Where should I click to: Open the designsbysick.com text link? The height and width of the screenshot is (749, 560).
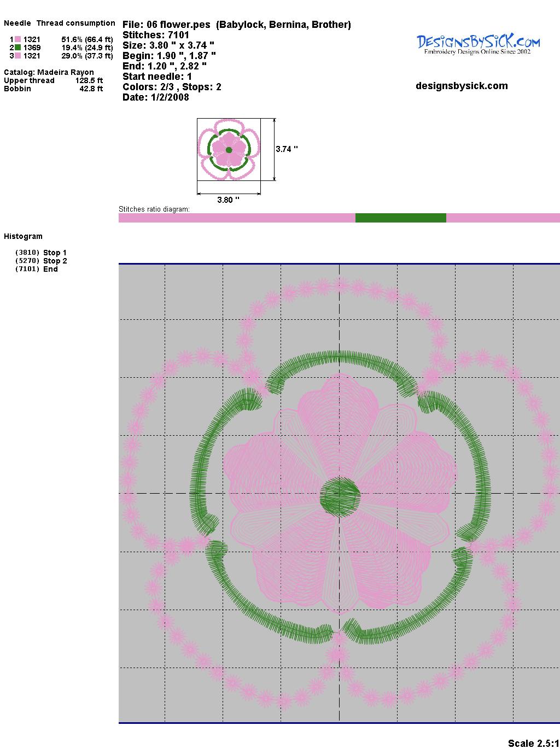coord(462,86)
